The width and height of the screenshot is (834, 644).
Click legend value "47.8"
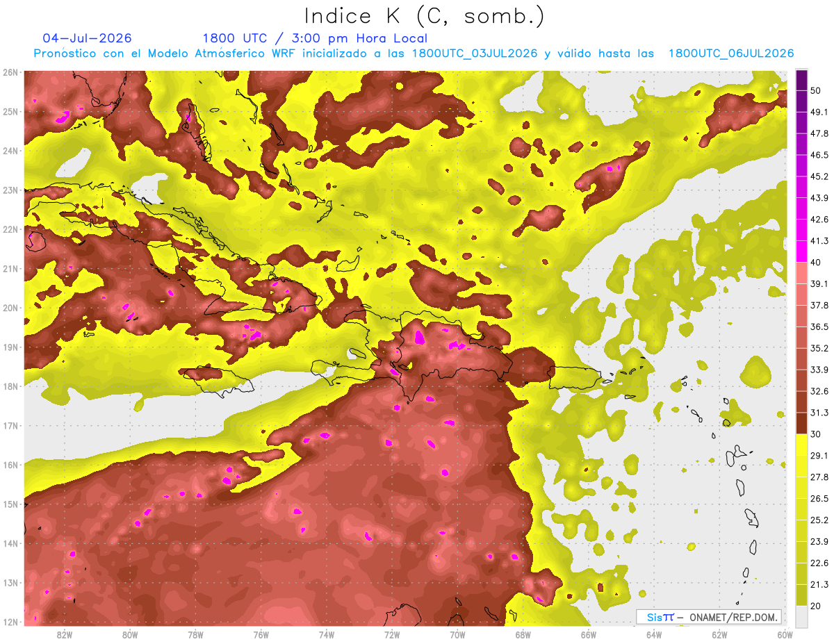819,133
